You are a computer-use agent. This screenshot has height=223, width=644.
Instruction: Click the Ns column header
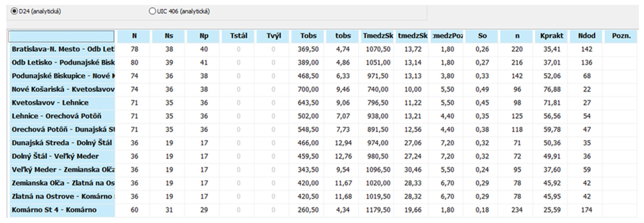pos(169,36)
